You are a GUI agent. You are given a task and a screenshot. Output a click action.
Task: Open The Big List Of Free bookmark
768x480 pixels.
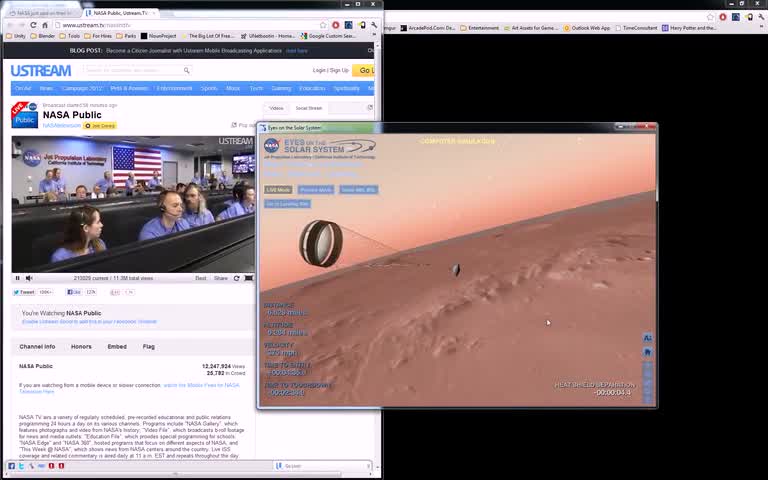[208, 36]
